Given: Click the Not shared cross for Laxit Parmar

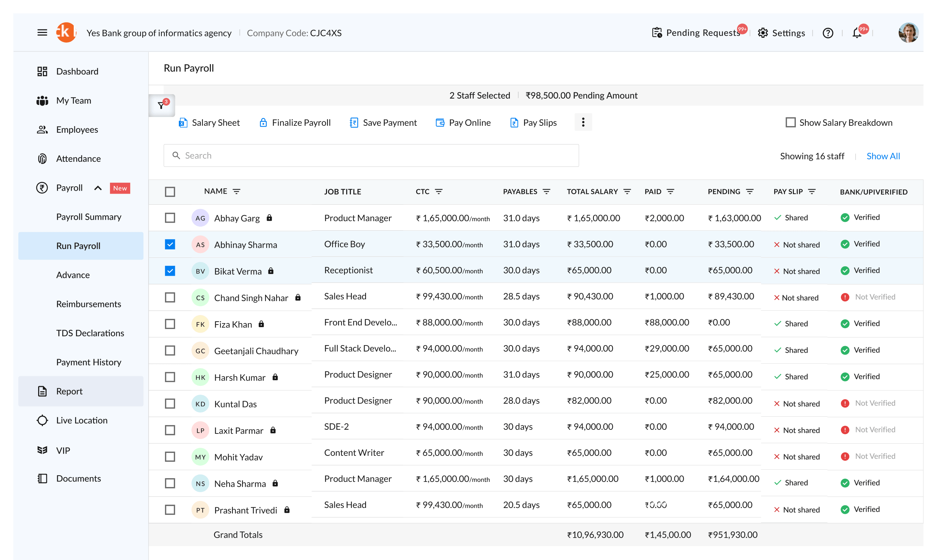Looking at the screenshot, I should click(776, 430).
